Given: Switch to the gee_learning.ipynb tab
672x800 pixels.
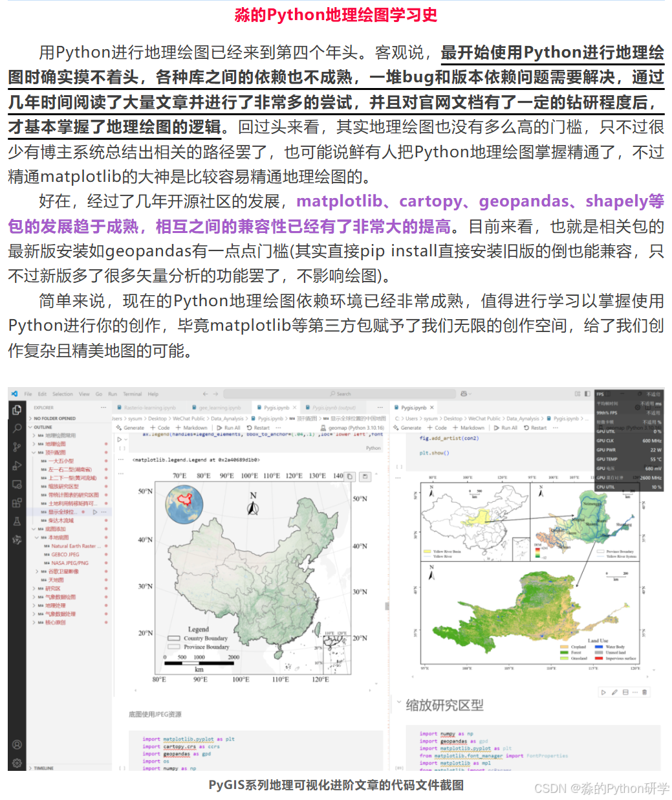Looking at the screenshot, I should [x=216, y=408].
